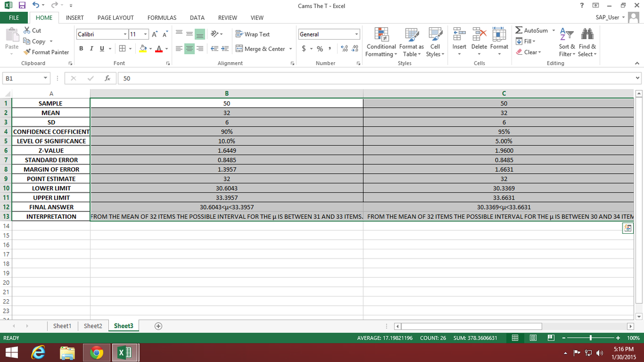Click the Name Box showing B1
644x362 pixels.
click(x=25, y=78)
